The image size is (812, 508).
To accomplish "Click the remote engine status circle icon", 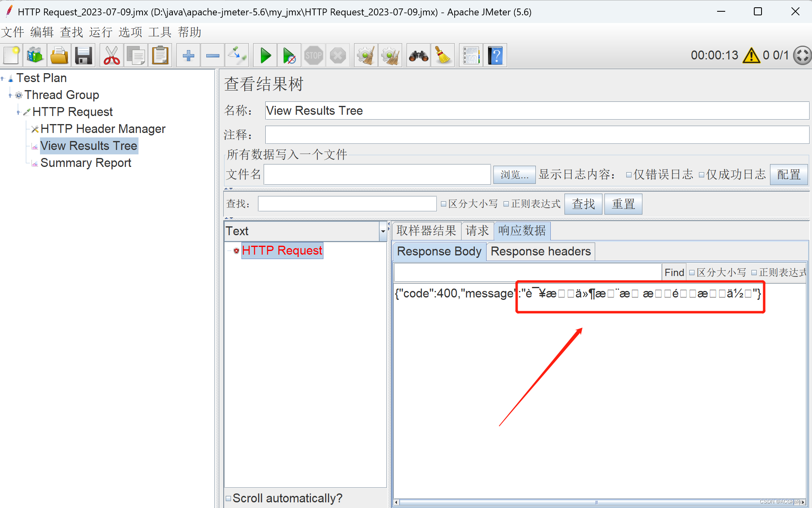I will pos(802,55).
